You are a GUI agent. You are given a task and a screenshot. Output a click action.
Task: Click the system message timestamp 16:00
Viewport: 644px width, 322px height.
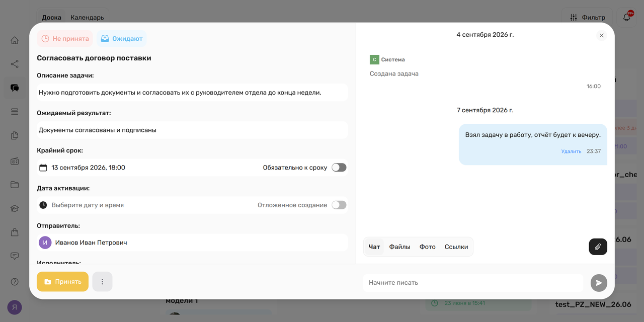[594, 87]
